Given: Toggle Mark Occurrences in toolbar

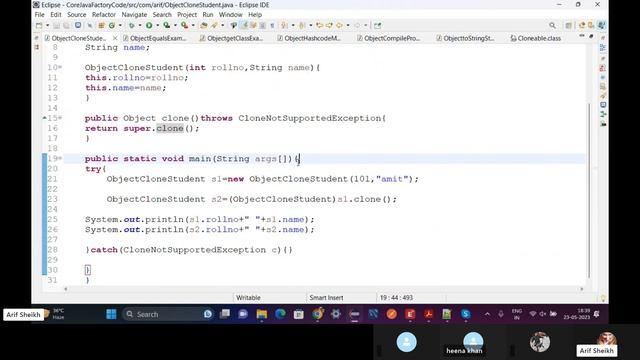Looking at the screenshot, I should [x=244, y=25].
